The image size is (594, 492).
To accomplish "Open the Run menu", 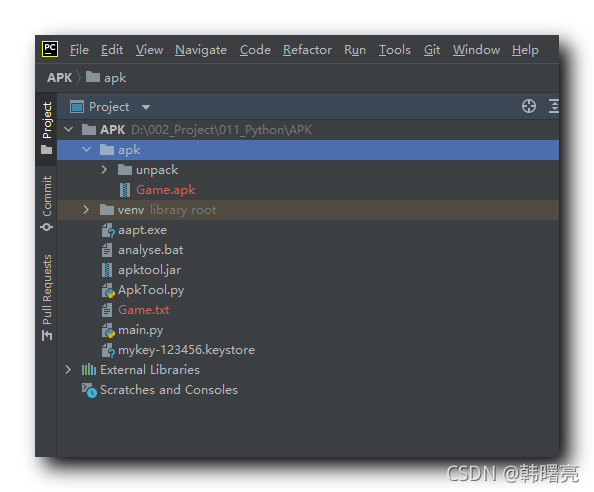I will [355, 50].
